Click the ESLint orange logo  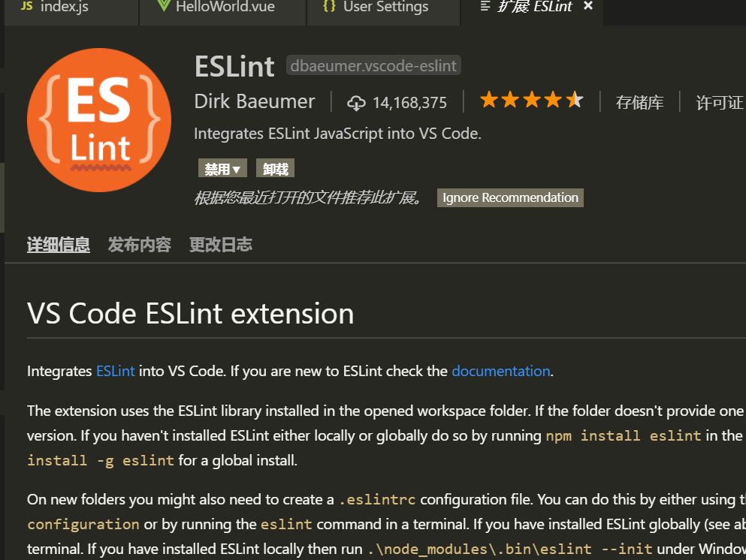99,120
